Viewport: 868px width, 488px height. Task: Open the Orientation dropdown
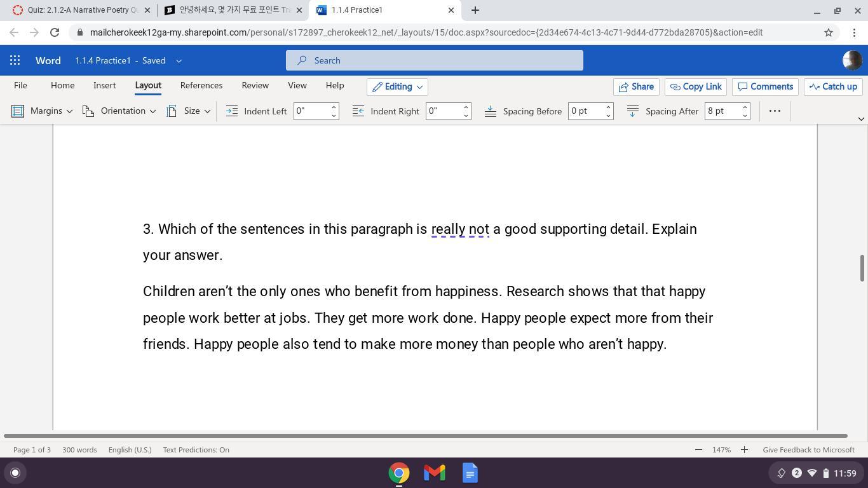[119, 111]
